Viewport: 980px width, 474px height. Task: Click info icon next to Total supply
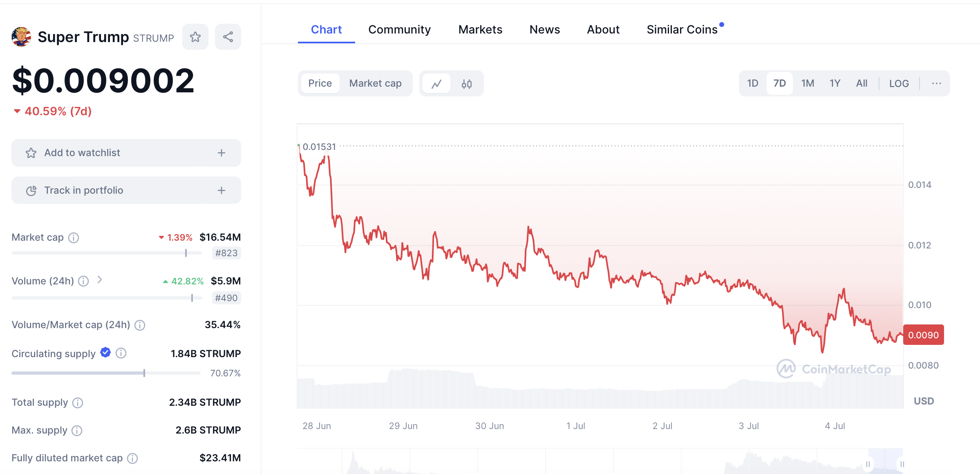78,403
